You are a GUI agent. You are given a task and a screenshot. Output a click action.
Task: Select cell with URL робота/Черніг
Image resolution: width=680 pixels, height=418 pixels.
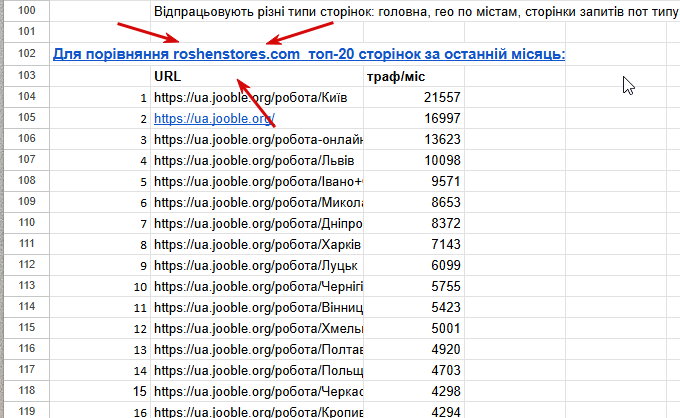point(257,287)
